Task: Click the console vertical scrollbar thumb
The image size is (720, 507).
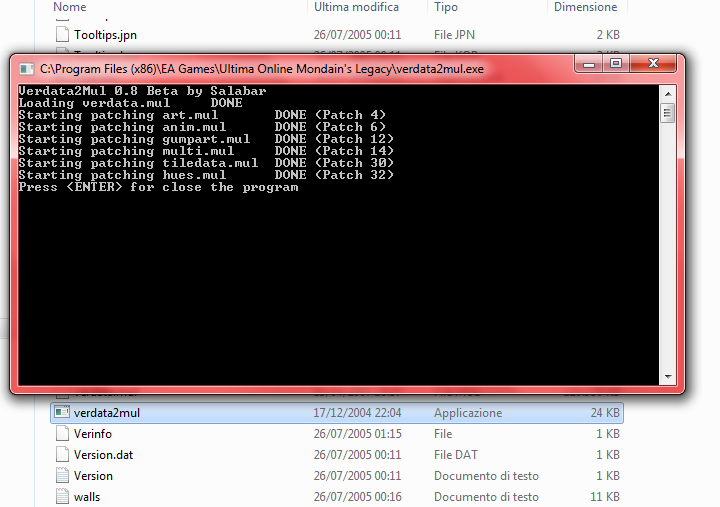Action: 667,111
